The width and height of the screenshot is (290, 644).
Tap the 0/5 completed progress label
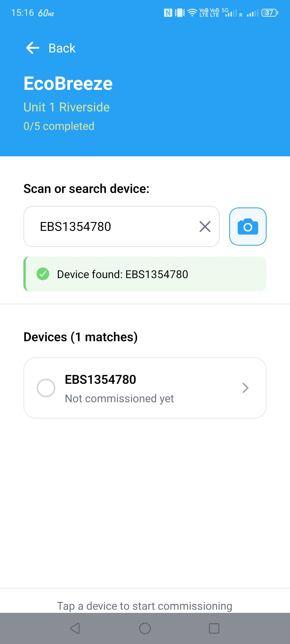click(59, 126)
